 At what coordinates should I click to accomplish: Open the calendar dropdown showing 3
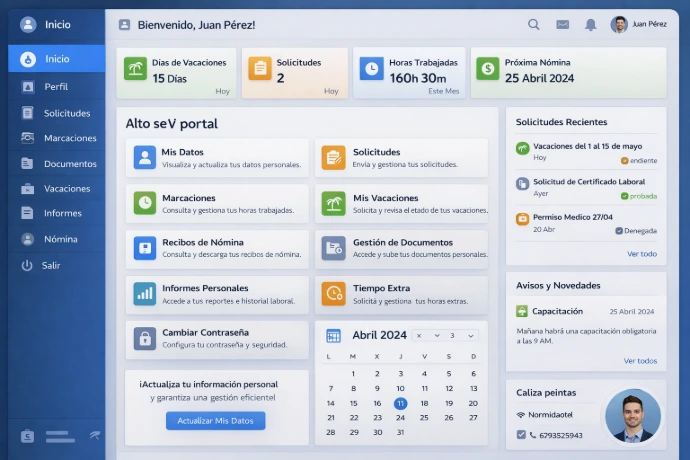coord(460,336)
